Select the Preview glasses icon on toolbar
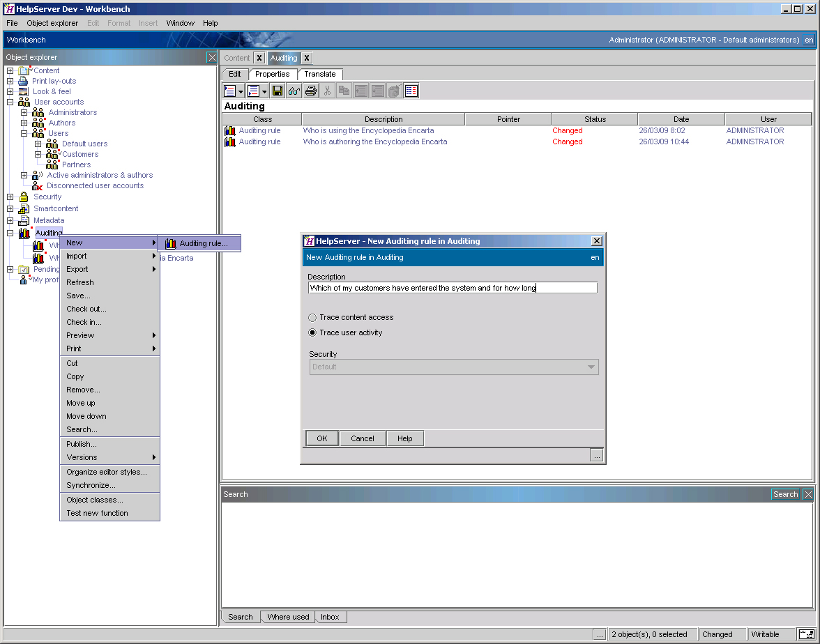Screen dimensions: 820x644 tap(294, 91)
